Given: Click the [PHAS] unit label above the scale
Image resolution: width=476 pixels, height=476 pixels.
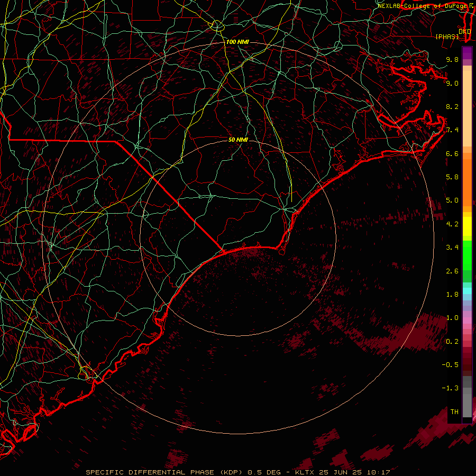Looking at the screenshot, I should 447,36.
